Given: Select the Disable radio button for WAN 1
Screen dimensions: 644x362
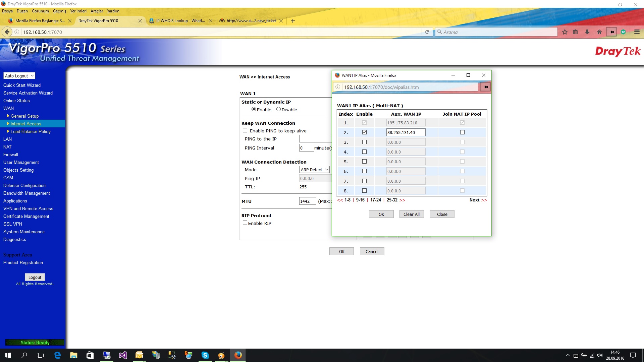Looking at the screenshot, I should pyautogui.click(x=278, y=109).
